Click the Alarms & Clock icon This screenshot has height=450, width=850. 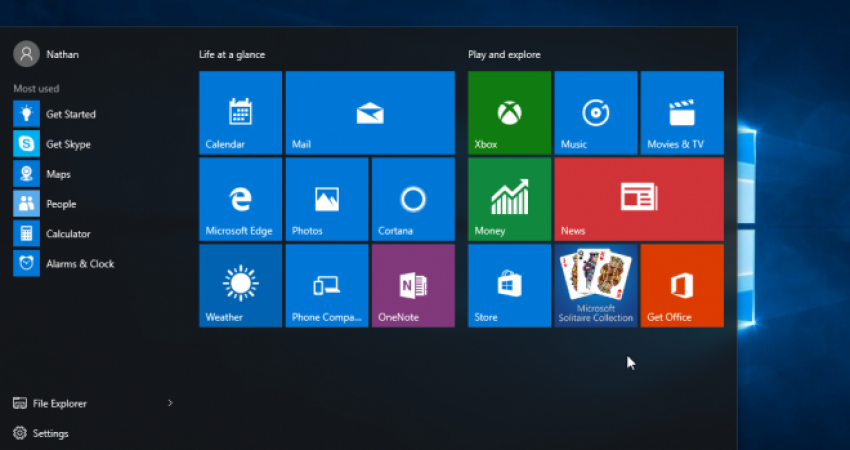(27, 263)
